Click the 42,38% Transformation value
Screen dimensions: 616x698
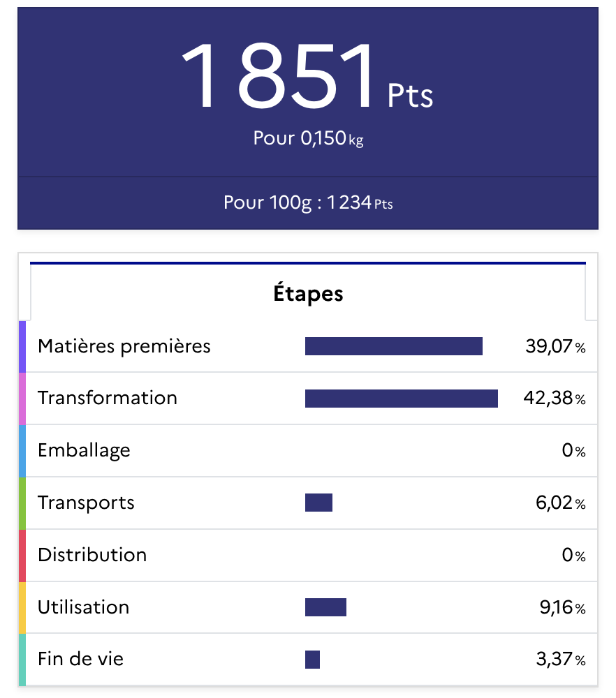[x=555, y=399]
